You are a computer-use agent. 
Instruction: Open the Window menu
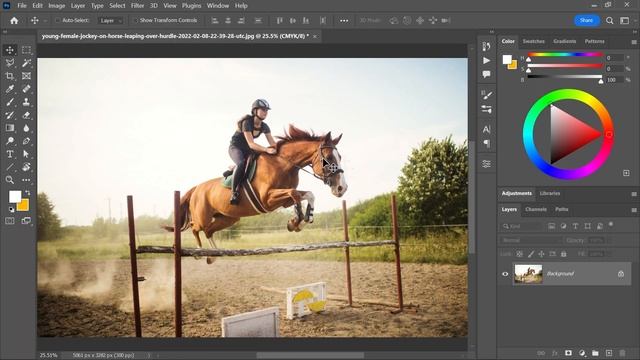tap(218, 6)
